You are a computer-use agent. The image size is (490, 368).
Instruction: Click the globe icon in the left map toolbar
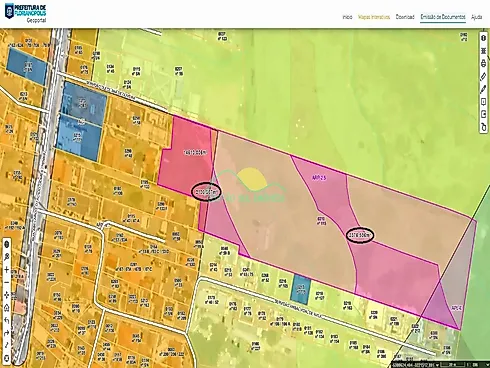[x=7, y=244]
